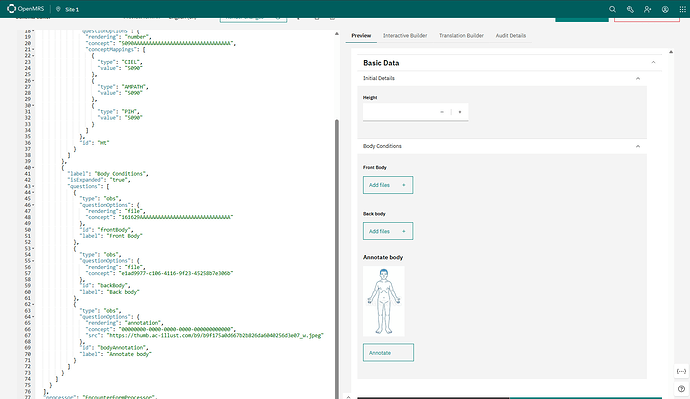Click "Front Body" label code on line 51
The height and width of the screenshot is (399, 690).
coord(125,236)
